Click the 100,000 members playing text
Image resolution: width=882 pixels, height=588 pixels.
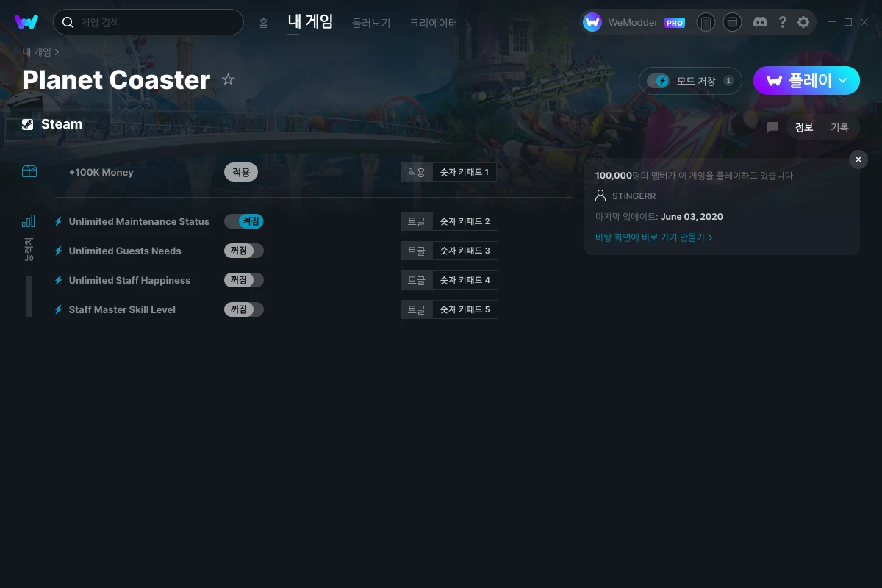pyautogui.click(x=694, y=176)
